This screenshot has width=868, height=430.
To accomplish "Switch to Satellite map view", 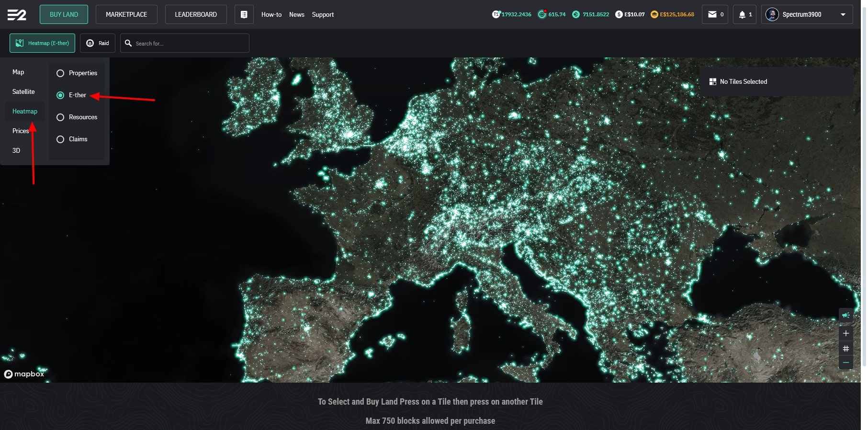I will (23, 91).
